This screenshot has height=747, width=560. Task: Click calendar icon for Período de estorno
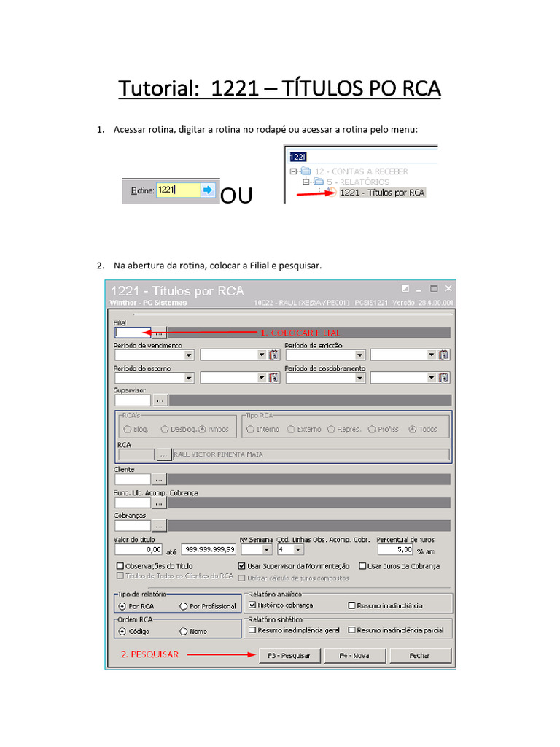pos(274,378)
